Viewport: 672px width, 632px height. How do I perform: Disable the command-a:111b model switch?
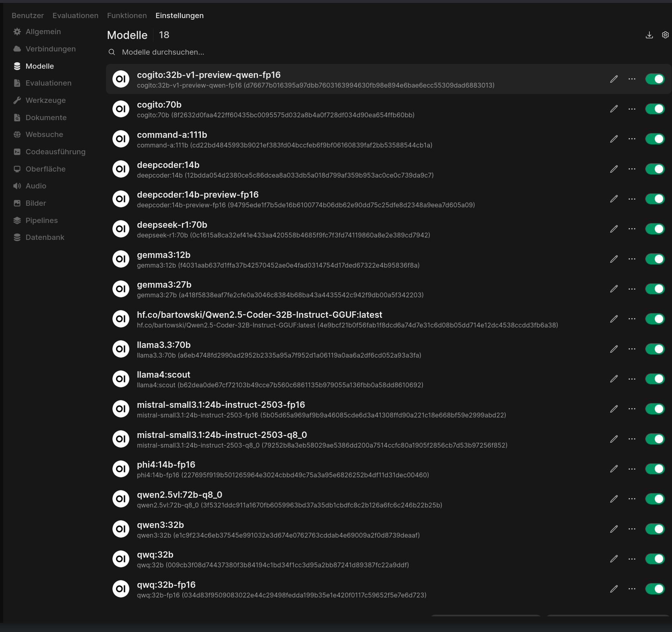tap(655, 139)
